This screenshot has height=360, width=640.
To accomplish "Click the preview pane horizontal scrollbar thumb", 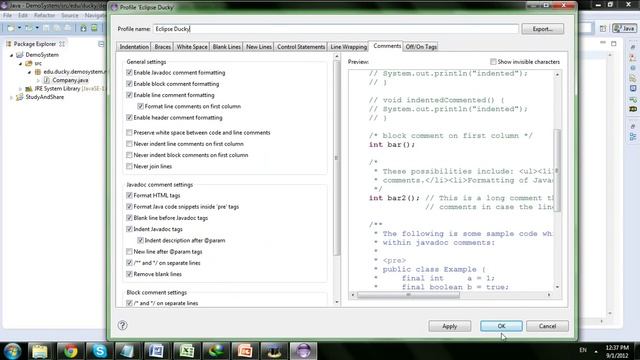I will pos(408,295).
